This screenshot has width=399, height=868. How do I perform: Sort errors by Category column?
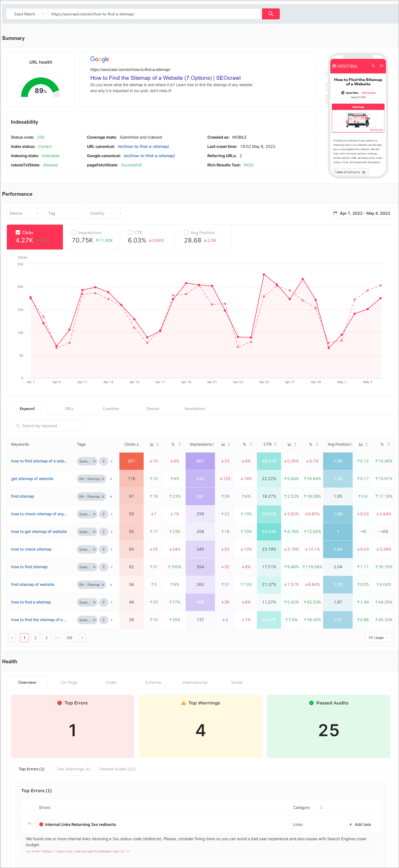point(321,807)
